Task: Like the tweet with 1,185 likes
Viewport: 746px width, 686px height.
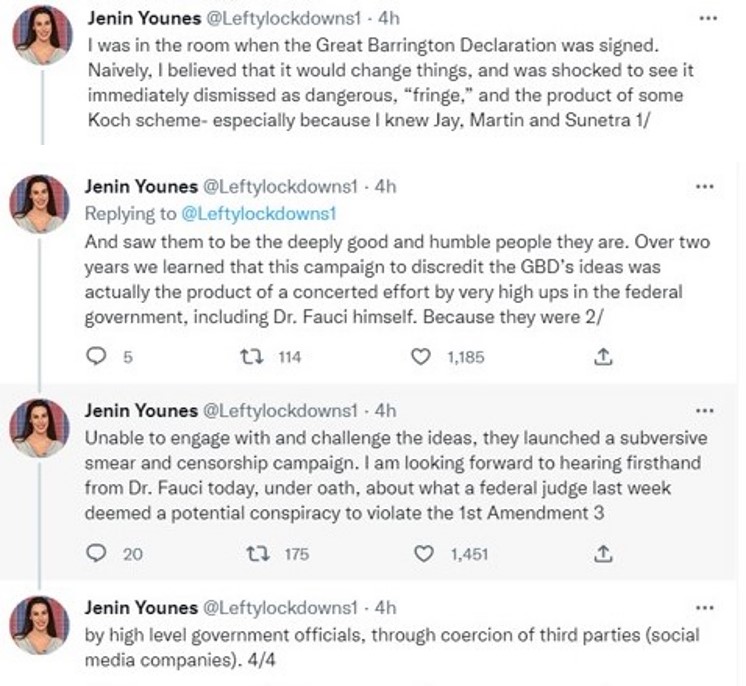Action: click(x=421, y=355)
